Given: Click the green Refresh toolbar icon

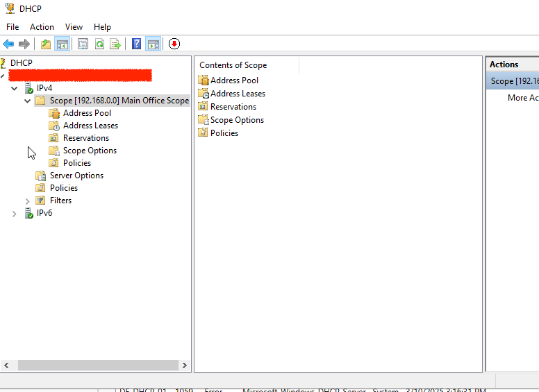Looking at the screenshot, I should [99, 44].
